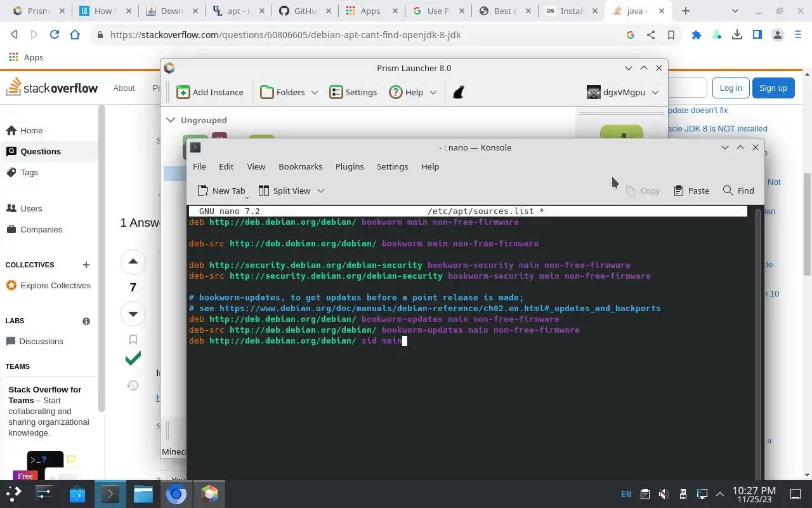
Task: Open the browser profile icon
Action: point(778,35)
